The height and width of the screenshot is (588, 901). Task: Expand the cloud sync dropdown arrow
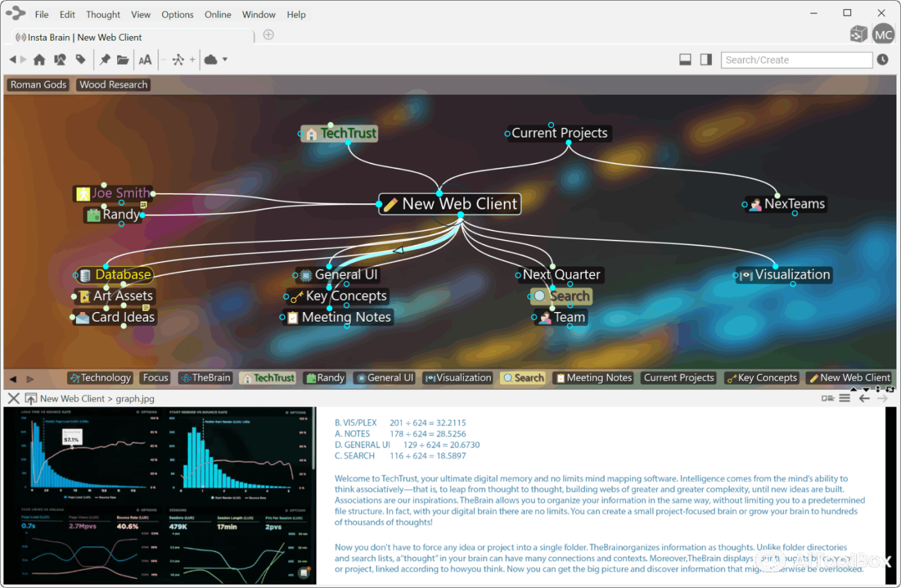pos(225,60)
